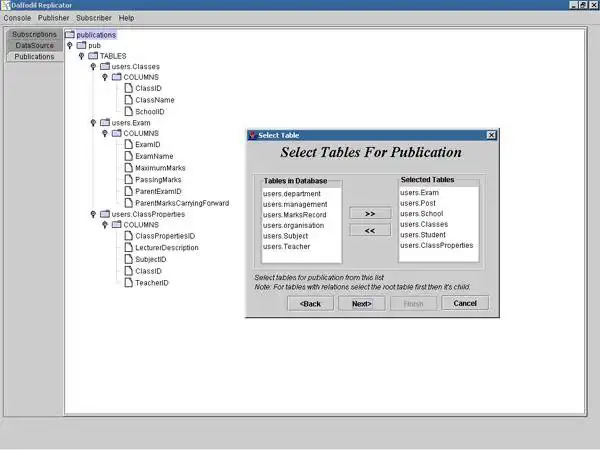Click the COLUMNS folder icon under users.Exam

117,133
